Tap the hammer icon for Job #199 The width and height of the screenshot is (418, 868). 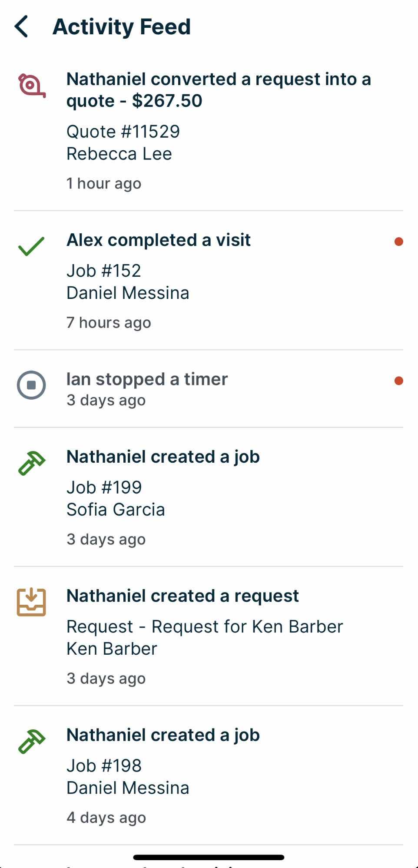click(x=31, y=463)
